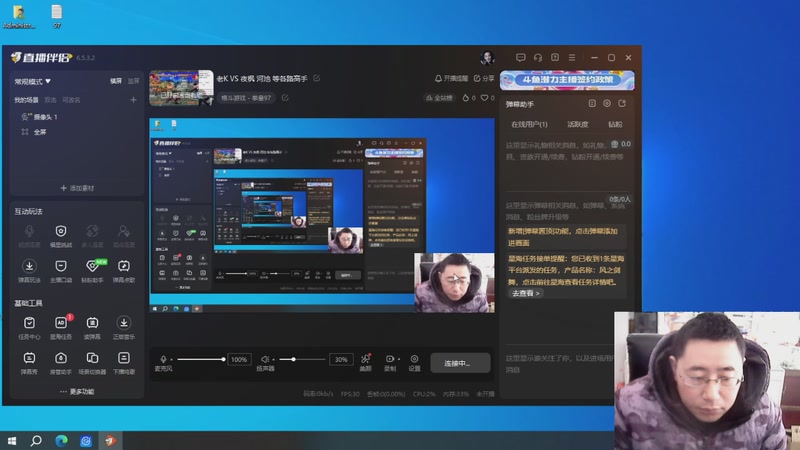The width and height of the screenshot is (800, 450).
Task: Open speaker device dropdown arrow
Action: [x=273, y=360]
